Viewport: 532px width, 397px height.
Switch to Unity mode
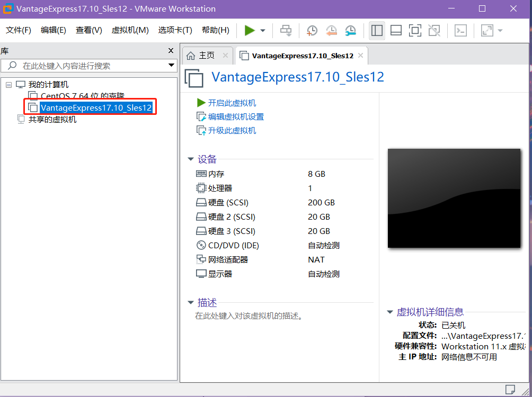[x=434, y=30]
